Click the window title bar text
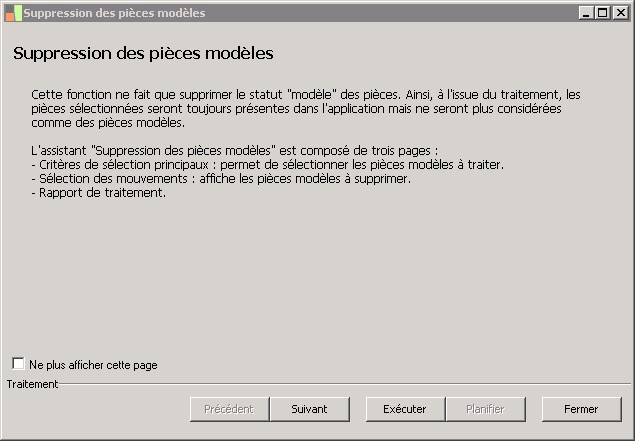The height and width of the screenshot is (441, 635). (x=114, y=13)
